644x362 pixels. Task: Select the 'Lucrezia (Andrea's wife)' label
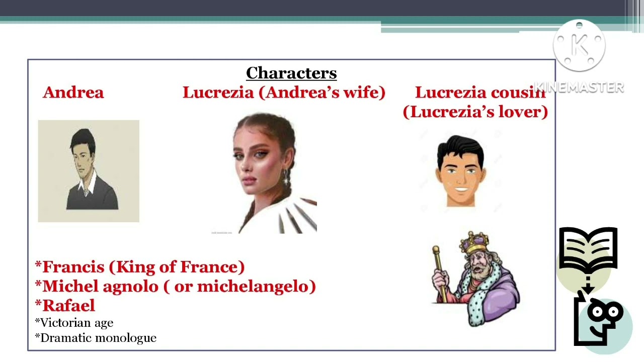pos(284,93)
